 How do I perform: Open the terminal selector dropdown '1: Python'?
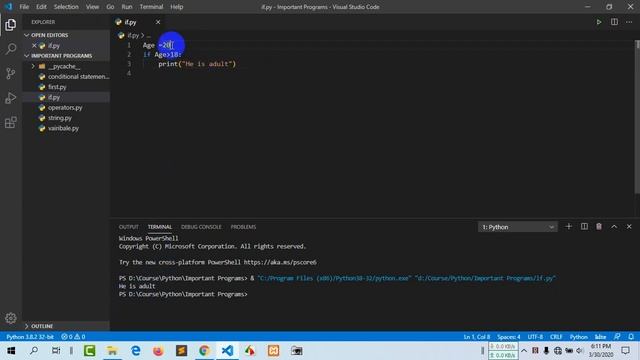tap(518, 227)
